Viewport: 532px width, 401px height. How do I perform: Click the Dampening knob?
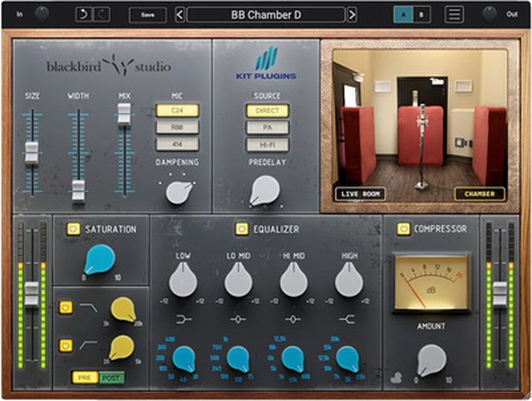(178, 192)
